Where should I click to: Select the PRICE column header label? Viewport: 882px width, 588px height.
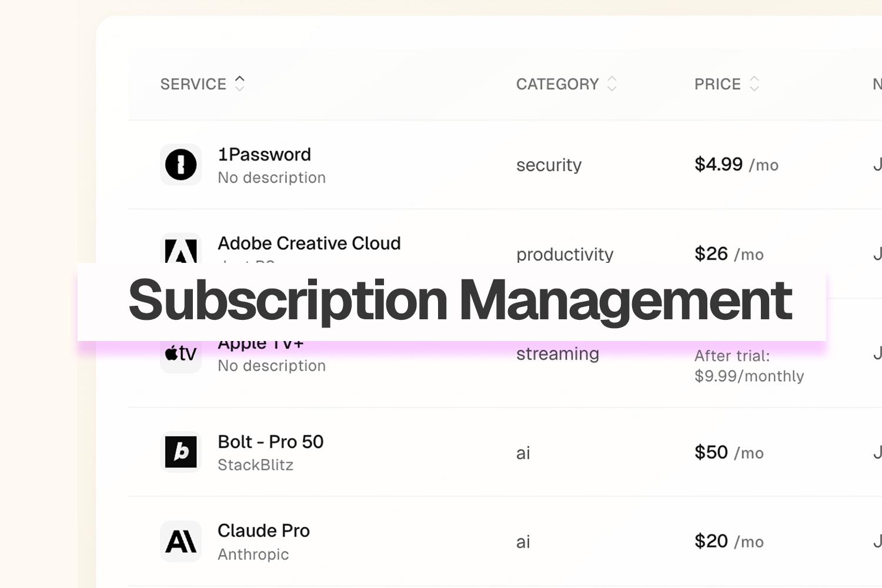coord(717,84)
